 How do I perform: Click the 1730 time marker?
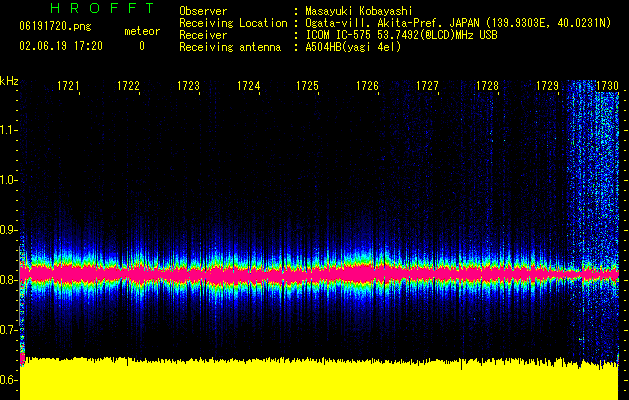pyautogui.click(x=607, y=87)
